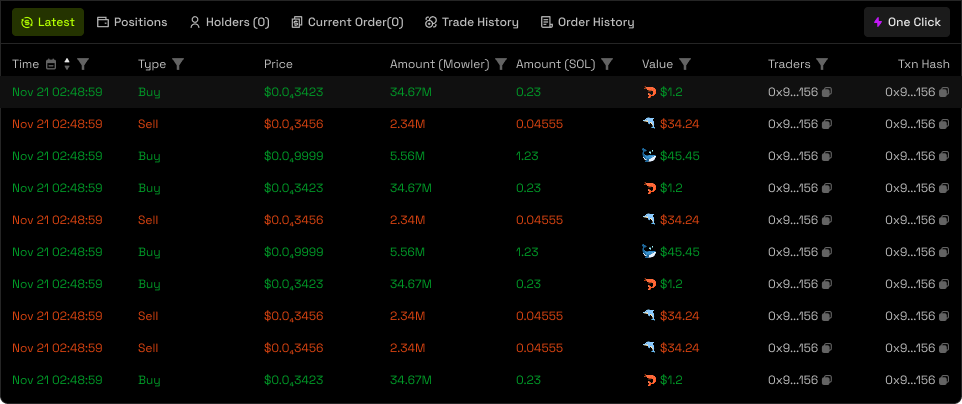Open the Time column filter funnel
The image size is (962, 404).
click(83, 64)
